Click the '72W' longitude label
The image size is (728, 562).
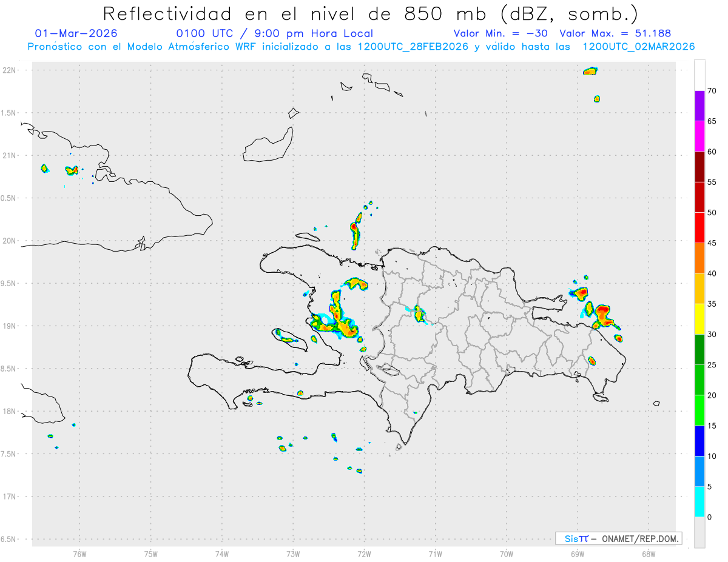pyautogui.click(x=364, y=554)
